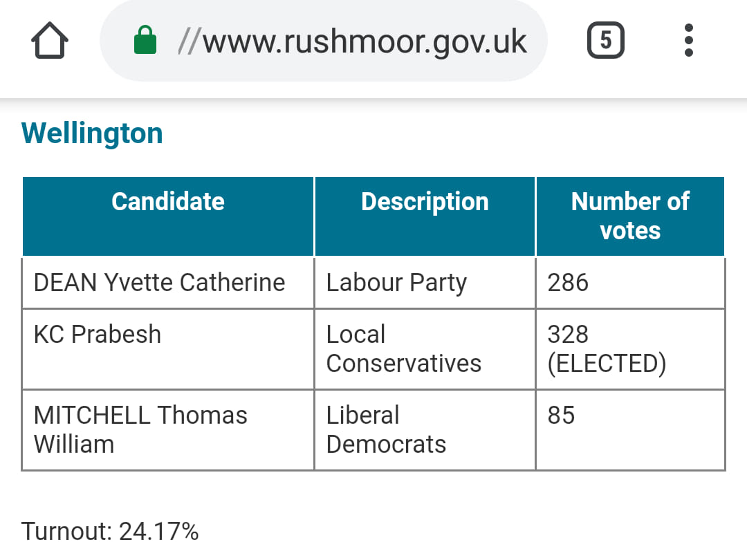Click the Liberal Democrats description cell
This screenshot has width=747, height=560.
386,429
